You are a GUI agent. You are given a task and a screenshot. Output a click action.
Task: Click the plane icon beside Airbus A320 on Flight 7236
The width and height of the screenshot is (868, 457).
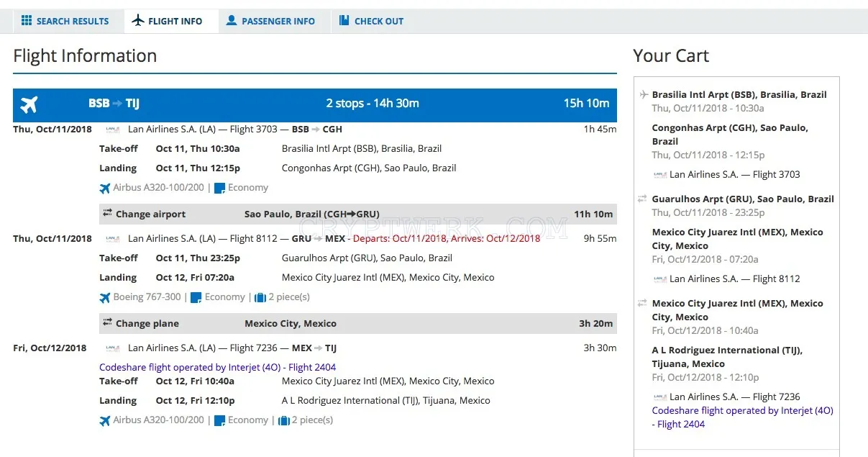[105, 421]
